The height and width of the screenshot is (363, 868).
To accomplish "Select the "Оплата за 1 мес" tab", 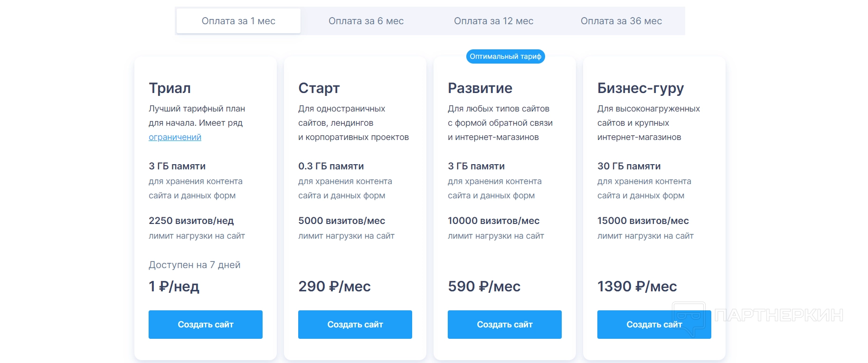I will pyautogui.click(x=238, y=21).
